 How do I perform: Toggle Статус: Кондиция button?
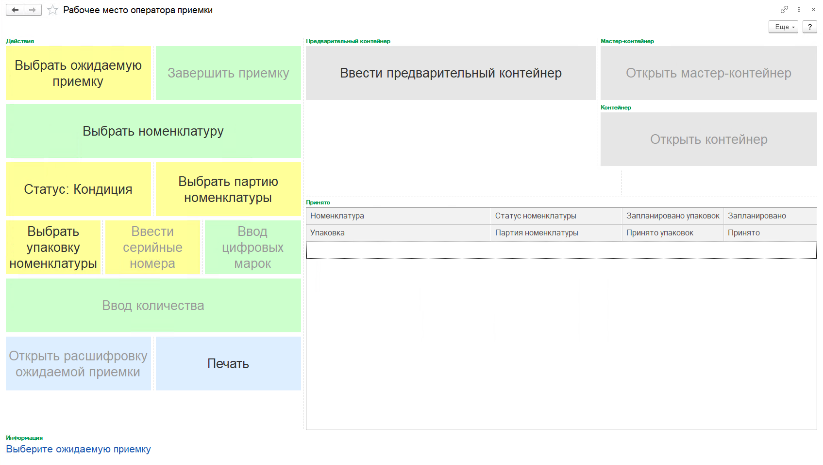pos(78,189)
